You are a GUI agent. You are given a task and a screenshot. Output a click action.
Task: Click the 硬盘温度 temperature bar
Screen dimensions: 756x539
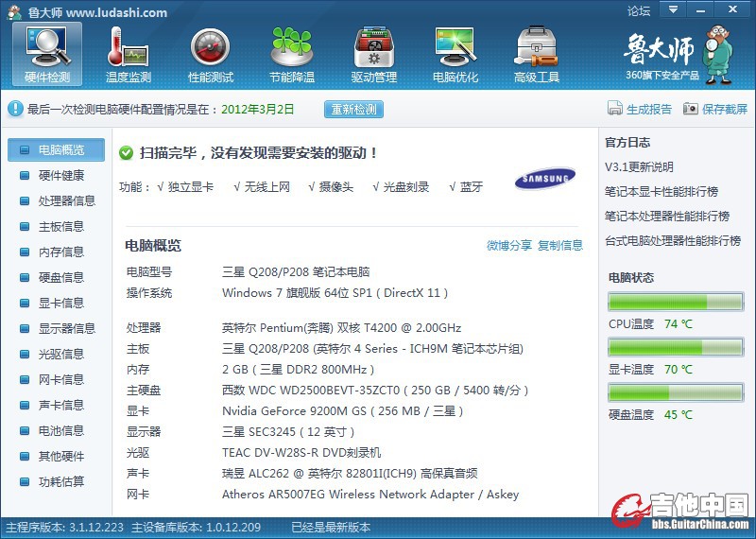[676, 392]
